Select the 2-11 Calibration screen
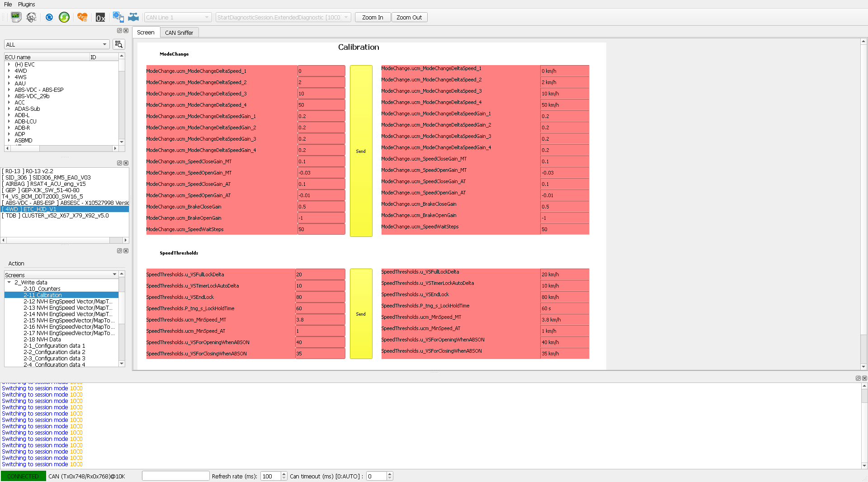Image resolution: width=868 pixels, height=482 pixels. [x=42, y=295]
